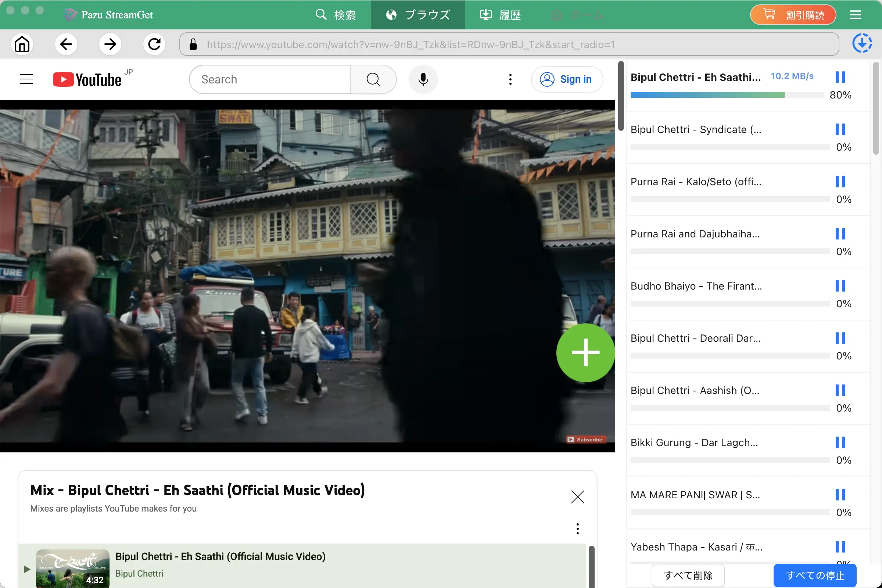The height and width of the screenshot is (588, 882).
Task: Click Kalo/Seto download progress bar
Action: point(730,199)
